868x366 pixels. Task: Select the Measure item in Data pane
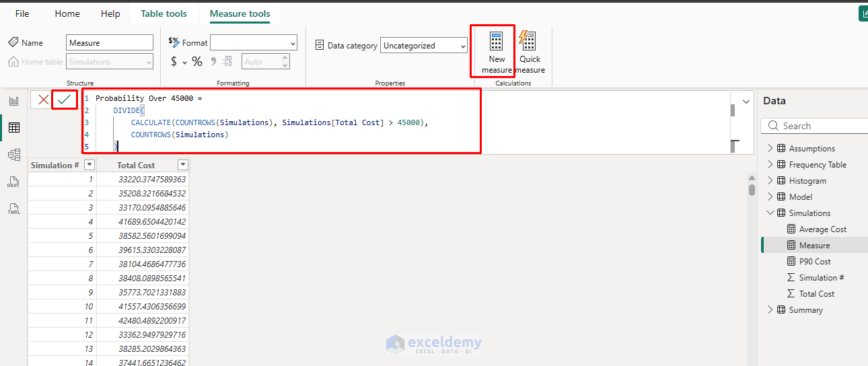pos(814,246)
